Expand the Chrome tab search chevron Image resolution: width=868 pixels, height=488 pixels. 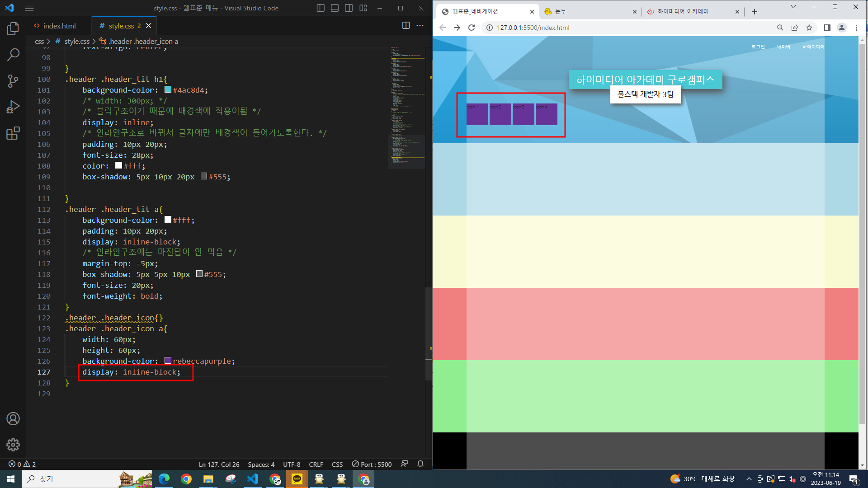[x=793, y=7]
